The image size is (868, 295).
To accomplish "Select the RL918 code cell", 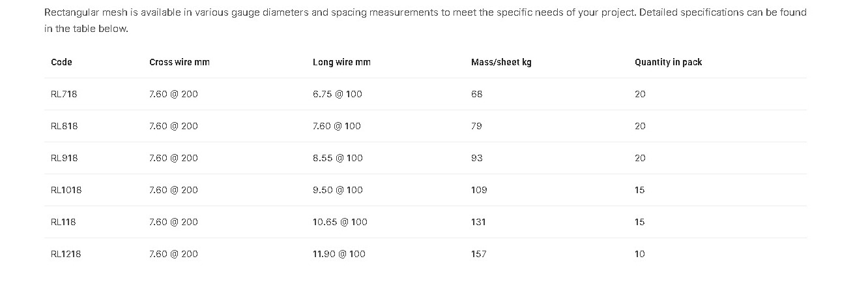I will [x=64, y=158].
